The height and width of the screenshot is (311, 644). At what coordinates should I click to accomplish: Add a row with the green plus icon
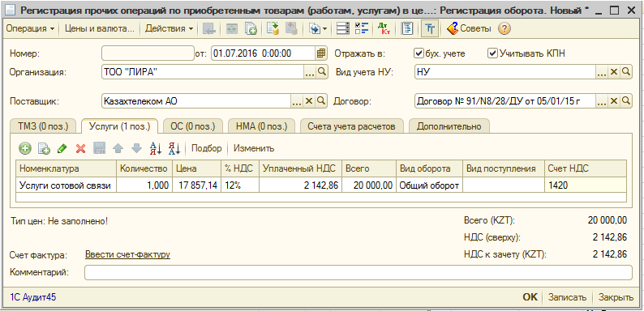pyautogui.click(x=25, y=148)
